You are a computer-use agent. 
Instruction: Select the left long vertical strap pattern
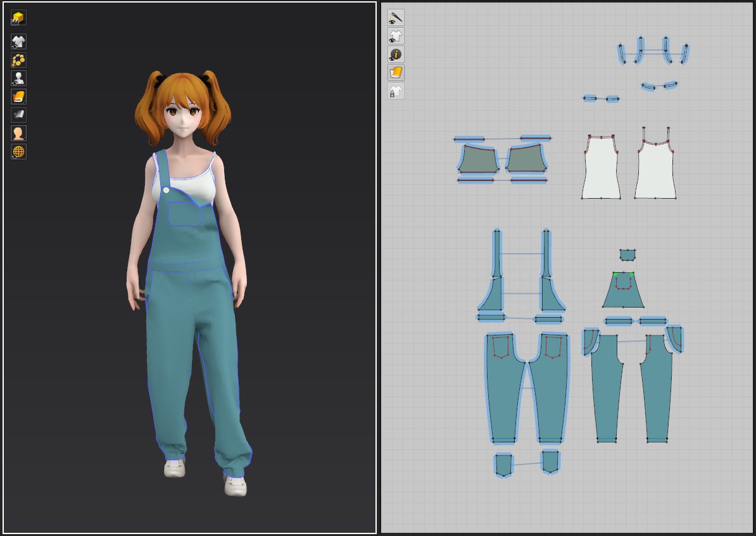pos(496,254)
